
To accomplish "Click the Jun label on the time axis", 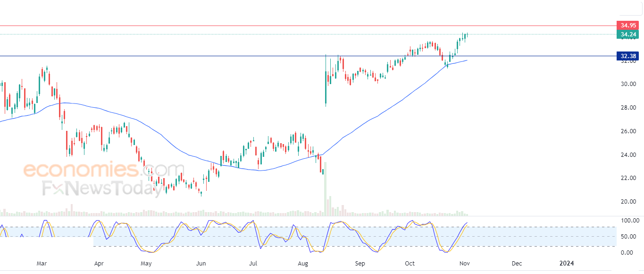I will click(x=201, y=263).
